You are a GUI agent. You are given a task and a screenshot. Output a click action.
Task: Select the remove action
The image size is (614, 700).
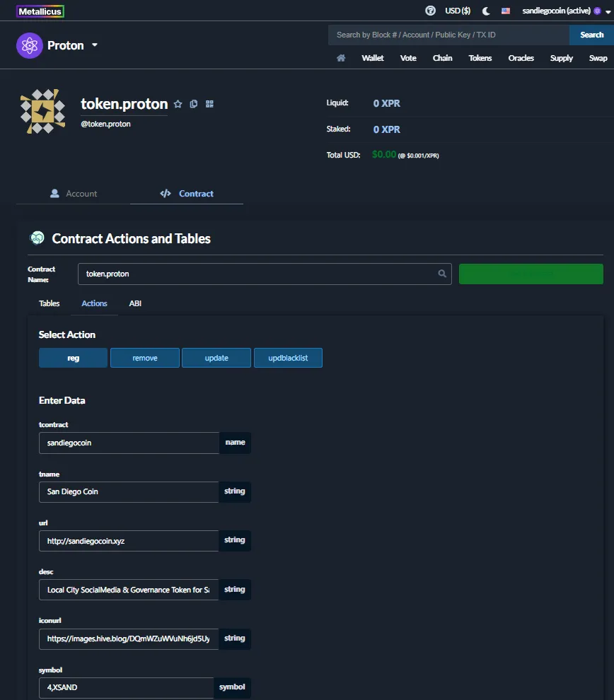click(145, 358)
